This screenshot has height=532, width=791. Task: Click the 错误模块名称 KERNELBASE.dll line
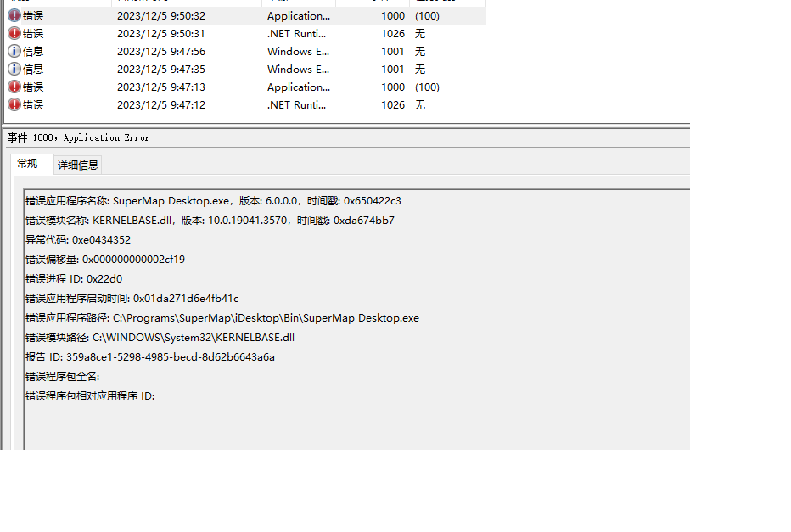(210, 221)
